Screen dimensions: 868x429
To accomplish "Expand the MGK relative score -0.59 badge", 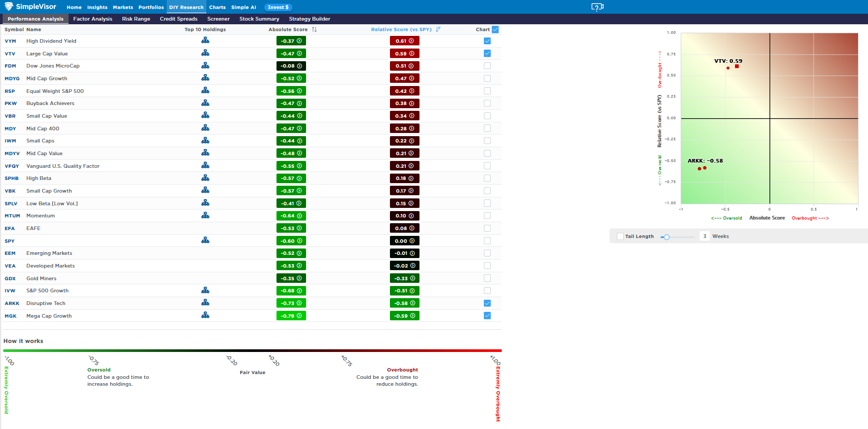I will (x=405, y=316).
